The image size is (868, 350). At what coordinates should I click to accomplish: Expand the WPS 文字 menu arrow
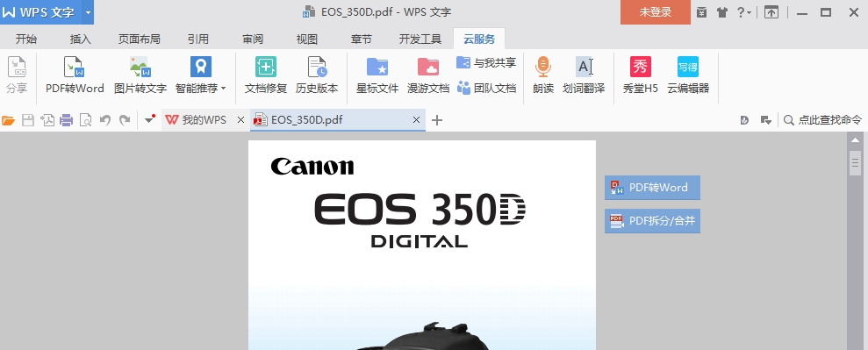[88, 12]
